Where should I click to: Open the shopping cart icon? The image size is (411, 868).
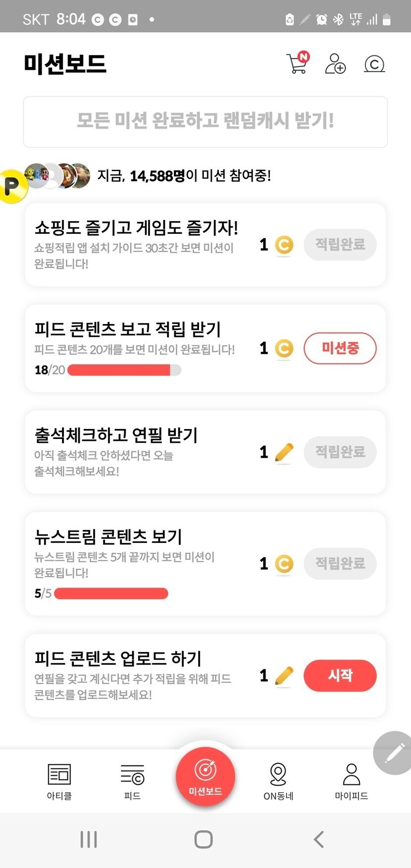click(297, 63)
